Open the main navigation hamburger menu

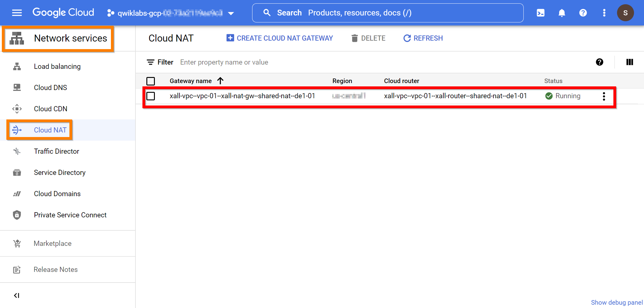click(17, 13)
